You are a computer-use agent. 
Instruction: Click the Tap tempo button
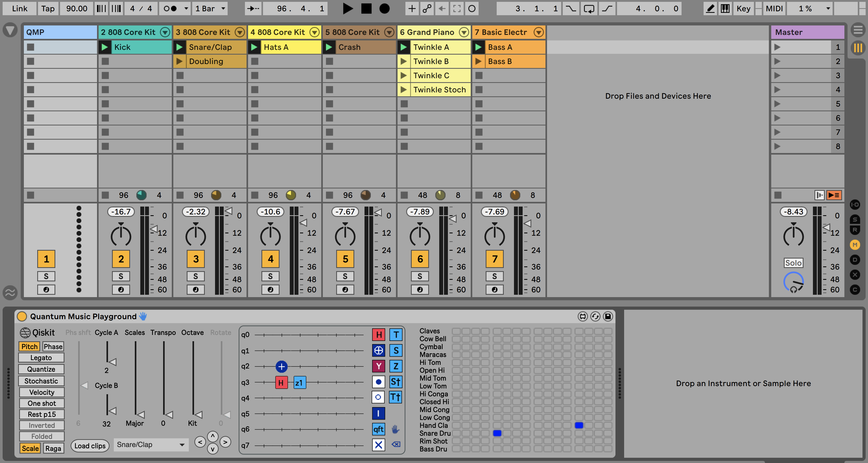coord(48,8)
